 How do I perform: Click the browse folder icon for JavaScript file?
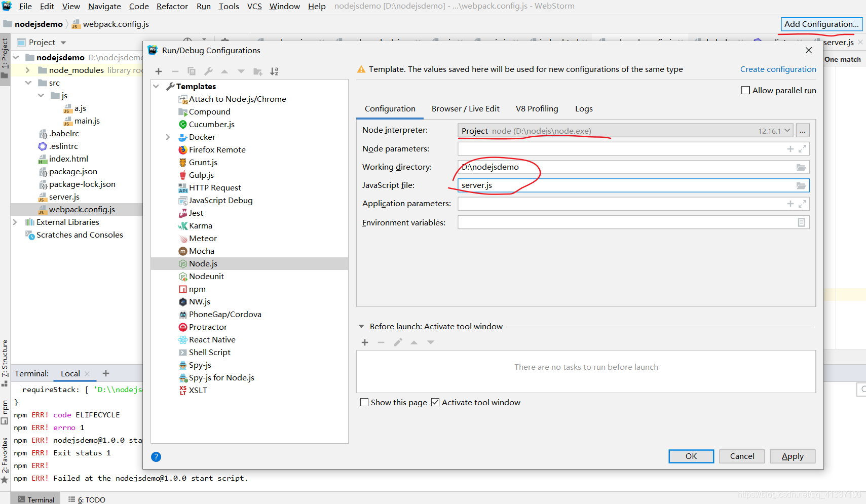pos(801,185)
